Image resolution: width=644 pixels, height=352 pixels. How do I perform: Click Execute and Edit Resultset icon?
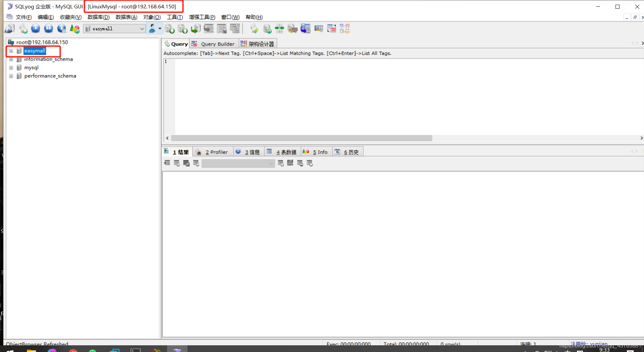click(x=61, y=29)
